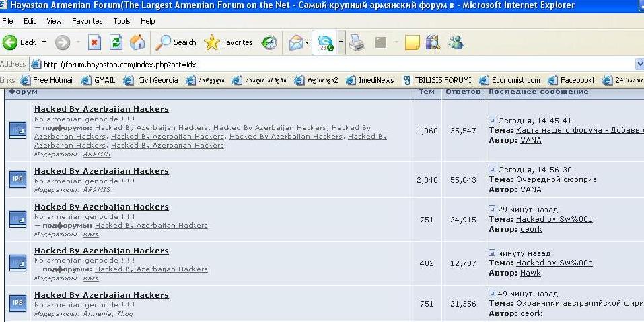Open the GMAIL links shortcut
The image size is (644, 322).
98,80
